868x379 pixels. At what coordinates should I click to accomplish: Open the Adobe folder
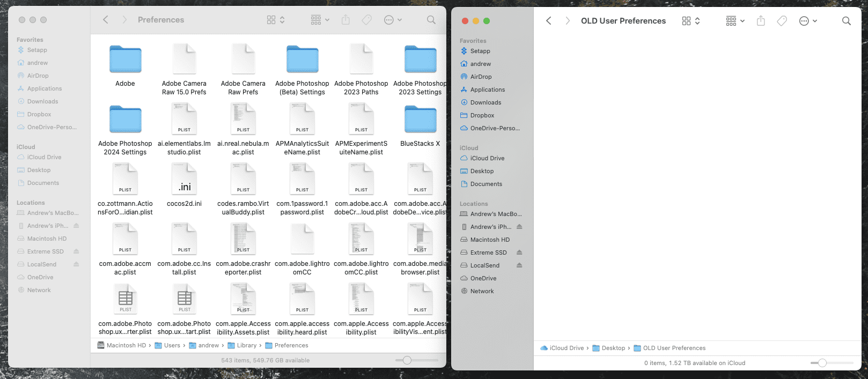coord(126,60)
